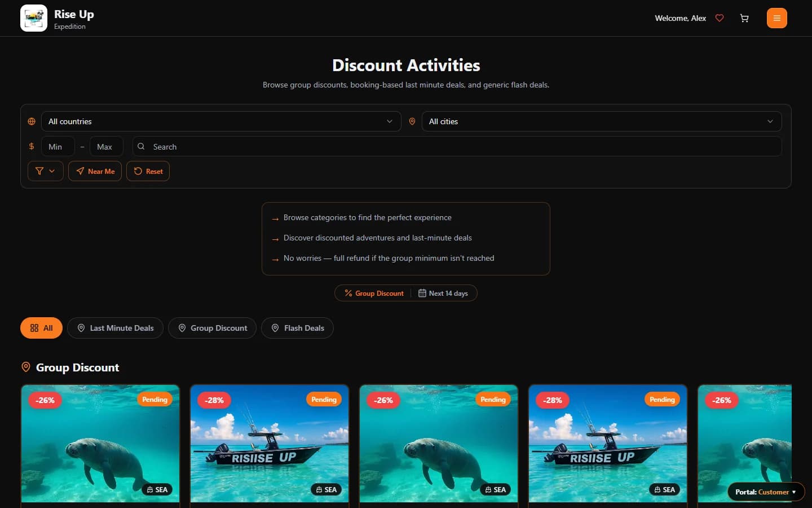
Task: Open the favorites heart icon
Action: (x=720, y=18)
